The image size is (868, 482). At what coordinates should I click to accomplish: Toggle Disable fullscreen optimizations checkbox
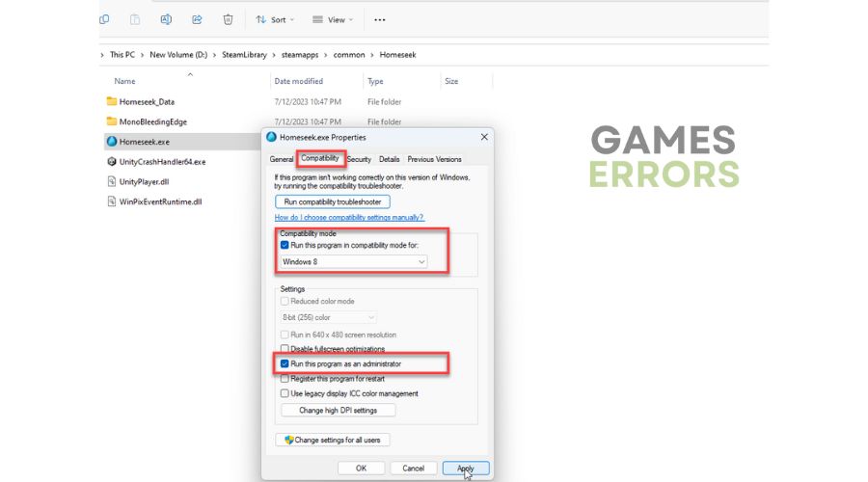tap(285, 349)
